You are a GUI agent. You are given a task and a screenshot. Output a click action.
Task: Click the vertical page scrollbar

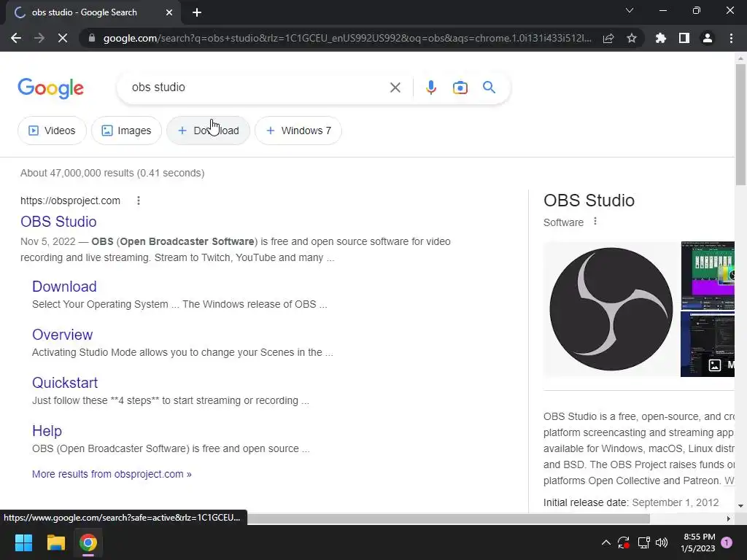[740, 125]
